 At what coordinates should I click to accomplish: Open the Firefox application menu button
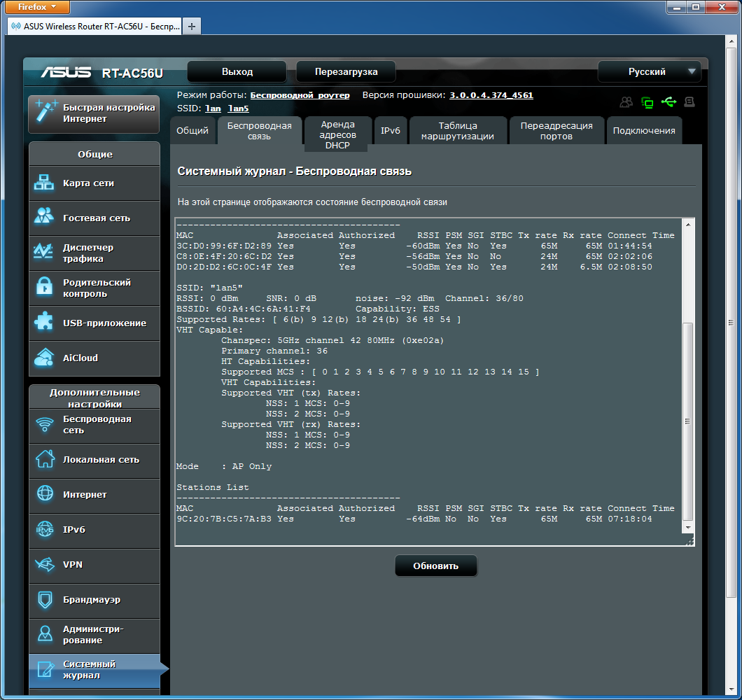coord(36,7)
